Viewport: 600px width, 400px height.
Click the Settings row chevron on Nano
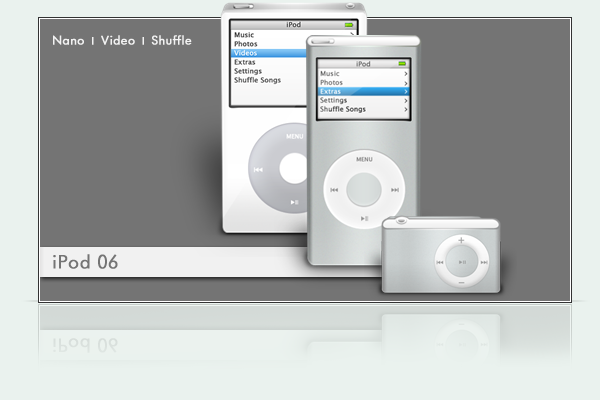pyautogui.click(x=406, y=101)
